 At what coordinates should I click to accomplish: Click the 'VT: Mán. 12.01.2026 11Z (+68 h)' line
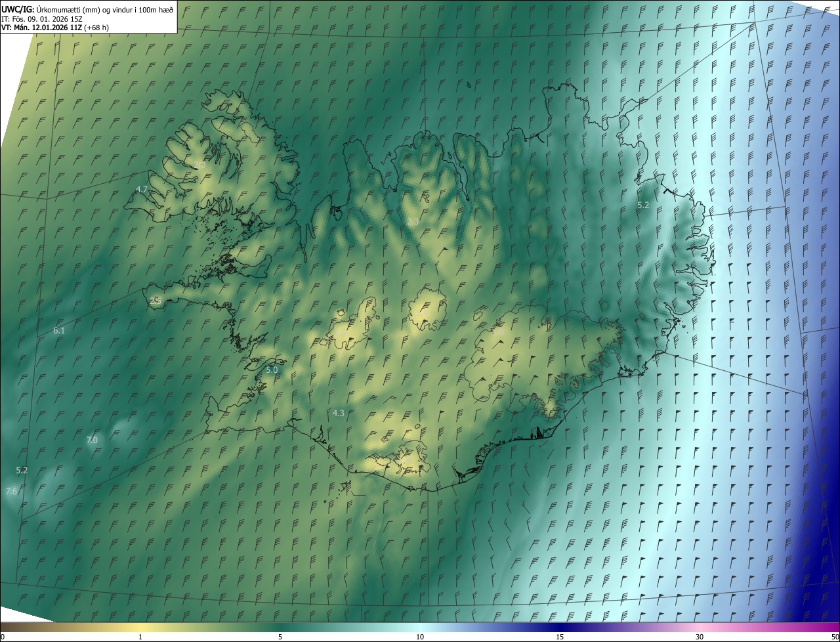tap(55, 28)
